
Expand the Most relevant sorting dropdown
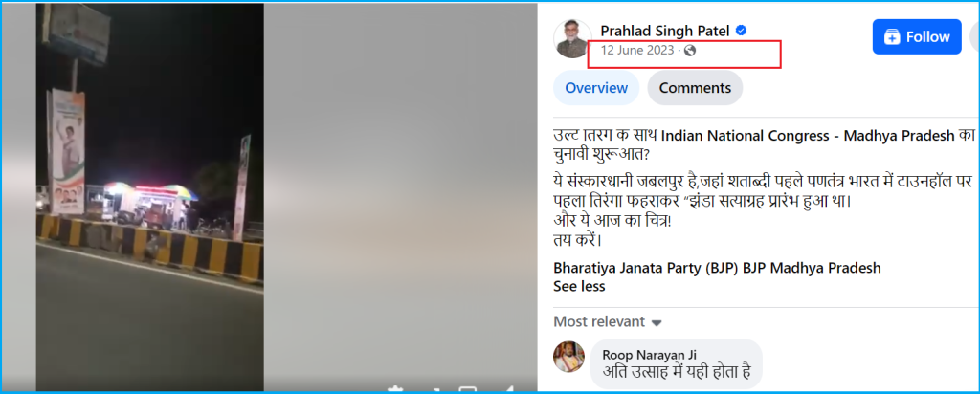[608, 322]
